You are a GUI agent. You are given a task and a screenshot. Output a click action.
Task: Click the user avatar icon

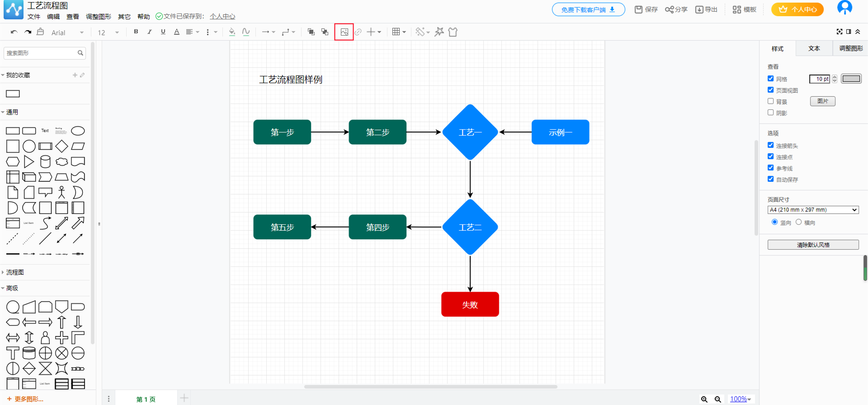coord(844,8)
